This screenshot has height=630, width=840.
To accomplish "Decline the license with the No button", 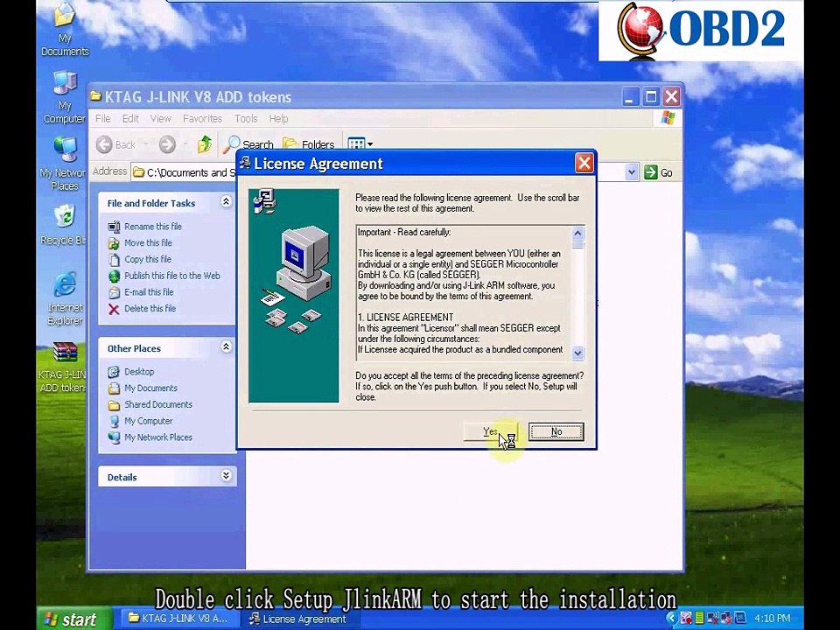I will click(x=556, y=431).
